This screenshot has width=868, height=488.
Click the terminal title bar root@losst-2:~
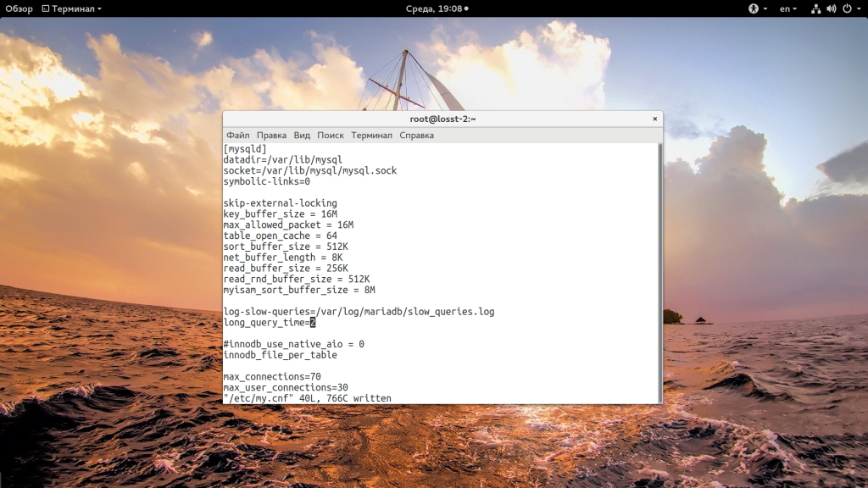(x=442, y=119)
